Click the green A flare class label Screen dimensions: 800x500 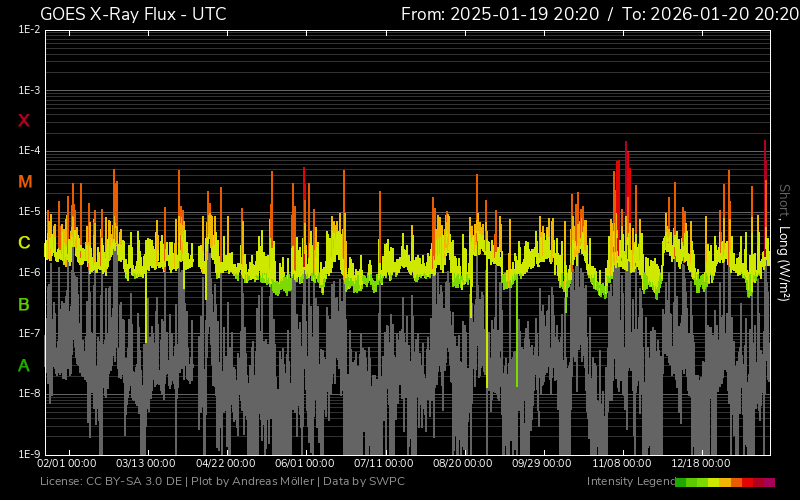pyautogui.click(x=24, y=366)
